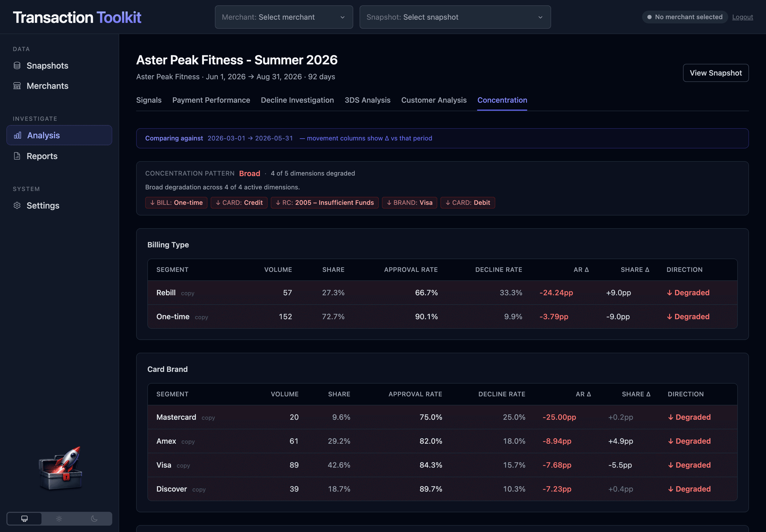Screen dimensions: 766x532
Task: Click the One-time 152 volume value
Action: tap(285, 317)
